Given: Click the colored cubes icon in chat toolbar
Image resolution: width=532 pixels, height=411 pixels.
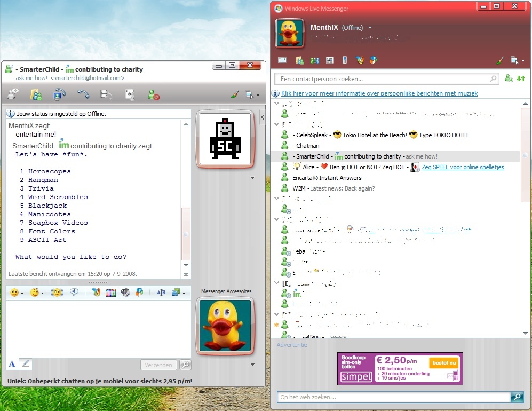Looking at the screenshot, I should point(139,292).
